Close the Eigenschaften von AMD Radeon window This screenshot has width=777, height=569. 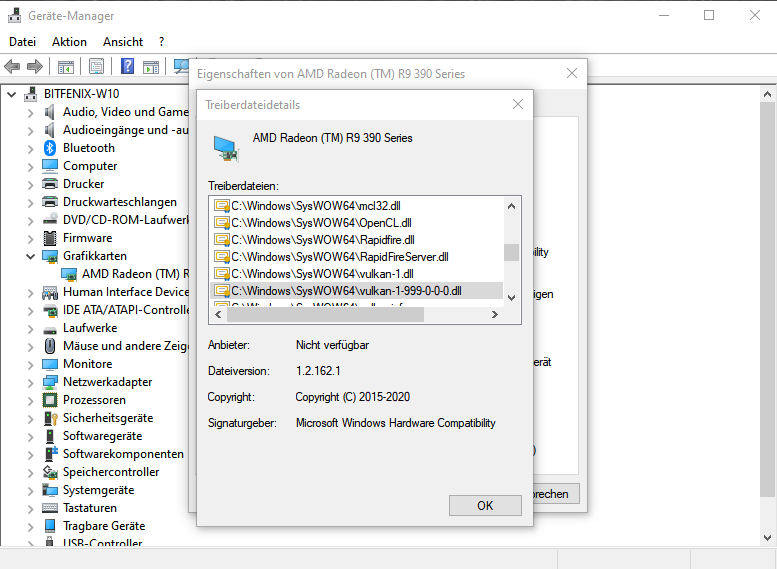click(572, 73)
